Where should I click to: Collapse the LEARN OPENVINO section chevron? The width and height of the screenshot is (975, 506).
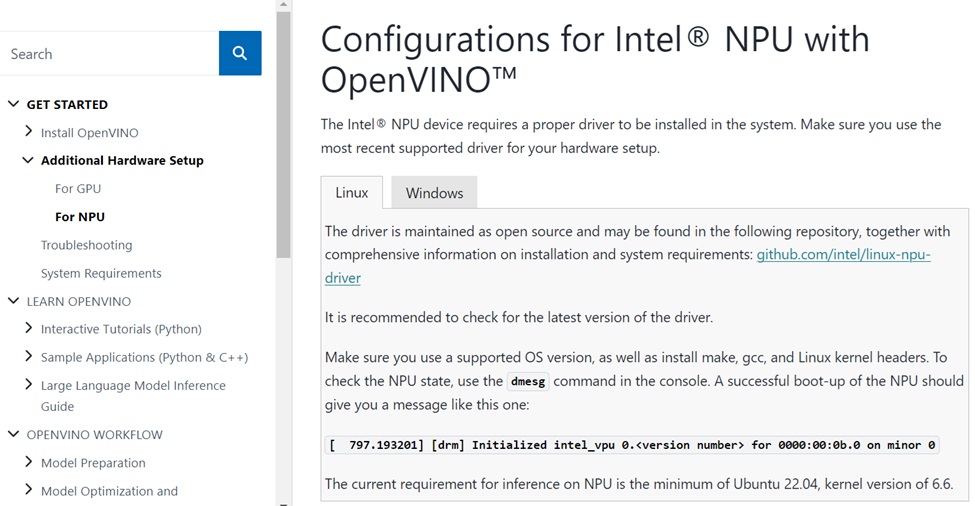[13, 301]
